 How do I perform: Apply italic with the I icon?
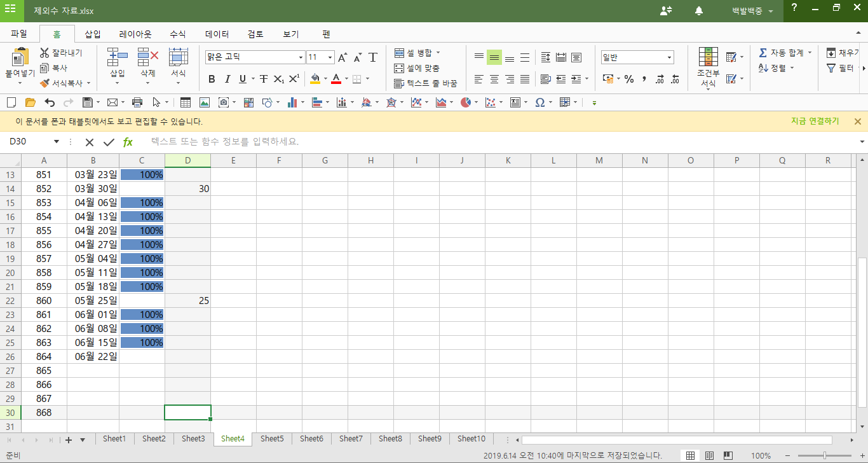(227, 79)
